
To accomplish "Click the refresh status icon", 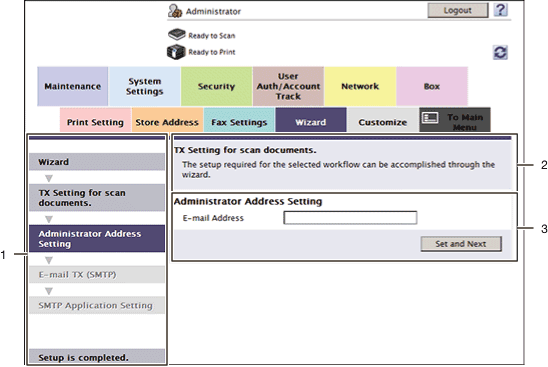I will (x=500, y=53).
